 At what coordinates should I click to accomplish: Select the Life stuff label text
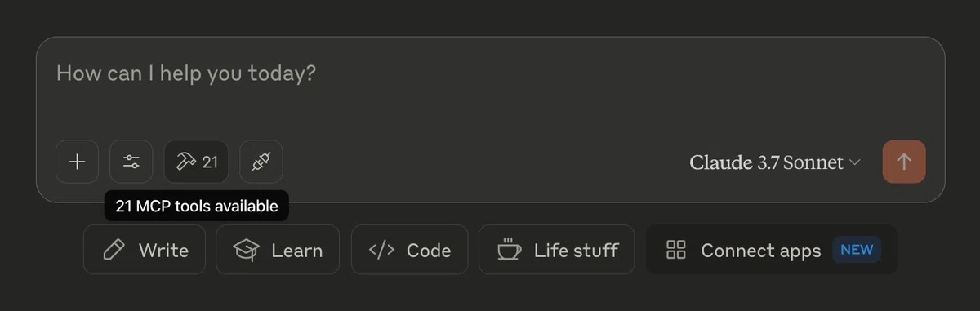tap(576, 251)
